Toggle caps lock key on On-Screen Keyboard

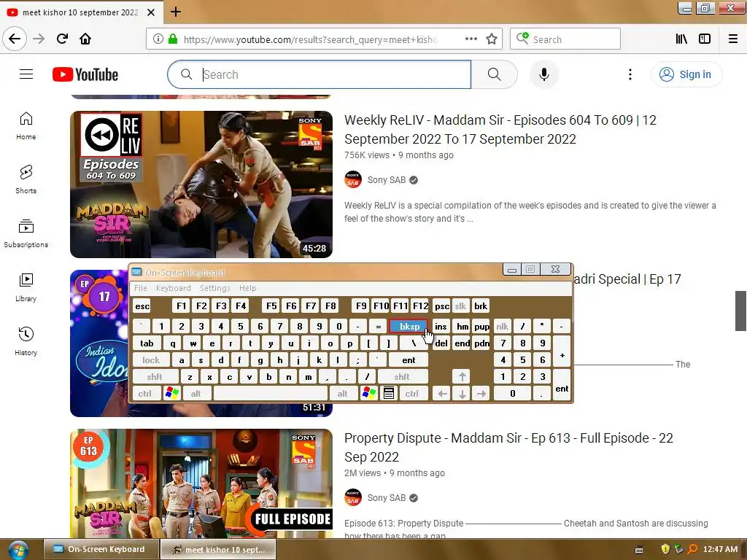click(150, 360)
